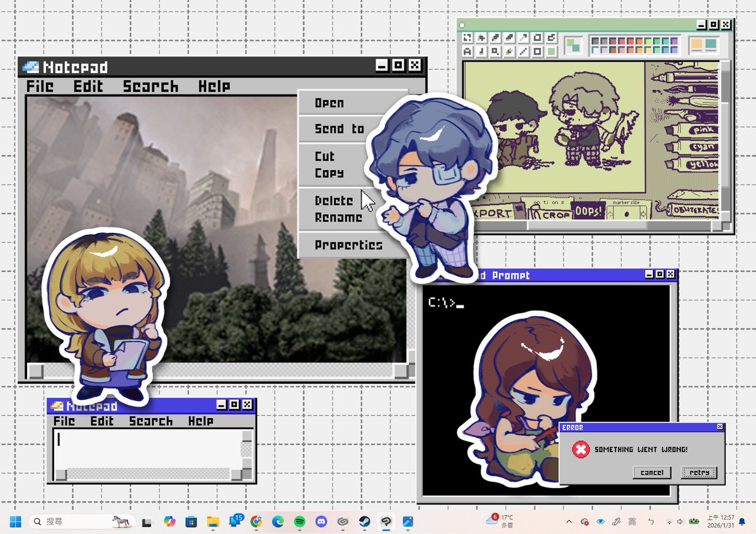Image resolution: width=756 pixels, height=534 pixels.
Task: Open the Photos app on the taskbar
Action: (x=408, y=521)
